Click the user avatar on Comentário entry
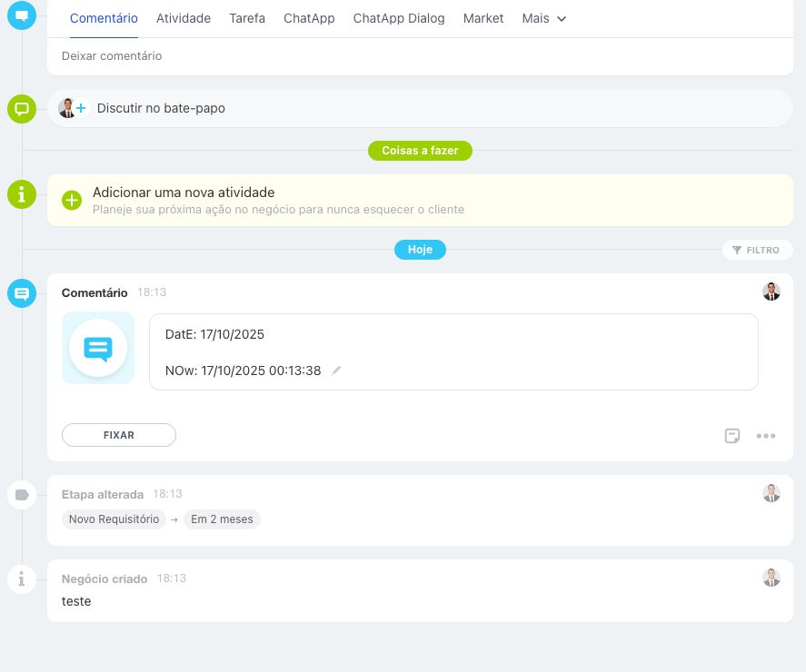806x672 pixels. pyautogui.click(x=771, y=292)
